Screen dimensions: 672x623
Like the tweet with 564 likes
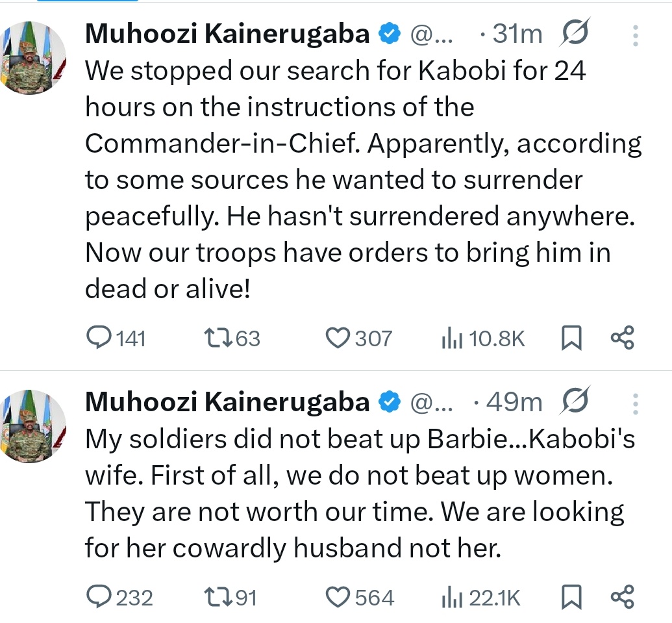click(338, 596)
